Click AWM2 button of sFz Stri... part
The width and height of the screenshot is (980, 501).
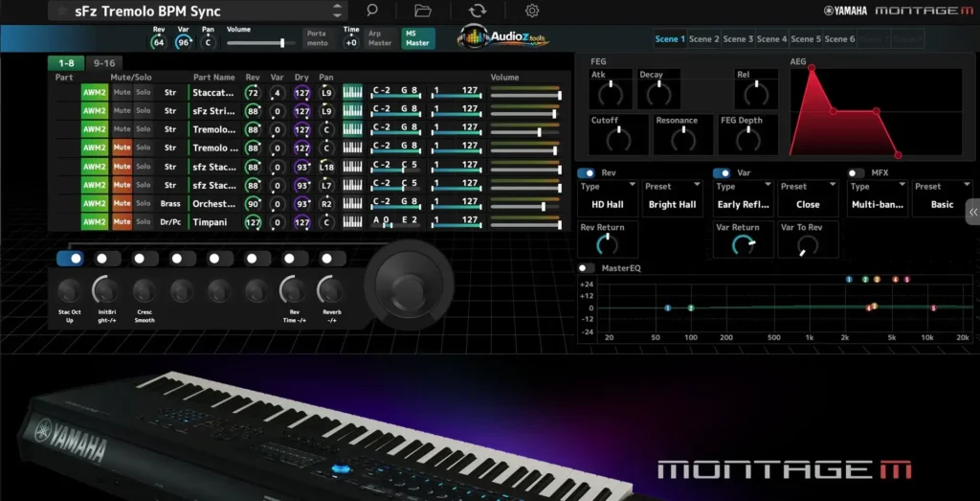pos(95,111)
